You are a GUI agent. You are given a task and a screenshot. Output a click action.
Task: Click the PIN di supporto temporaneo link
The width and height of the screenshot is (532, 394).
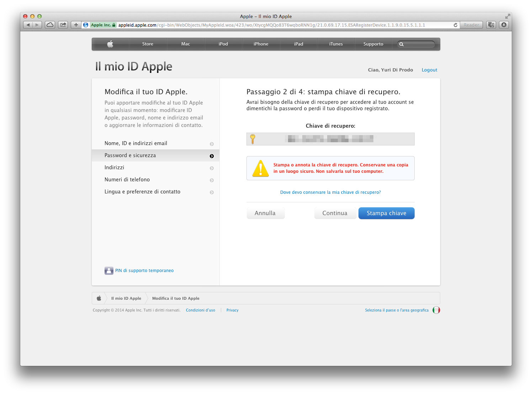(144, 271)
